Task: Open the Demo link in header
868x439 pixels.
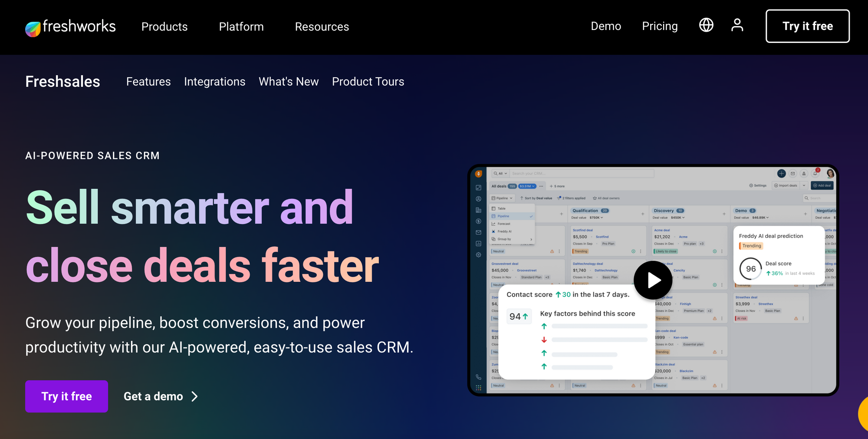Action: (x=606, y=26)
